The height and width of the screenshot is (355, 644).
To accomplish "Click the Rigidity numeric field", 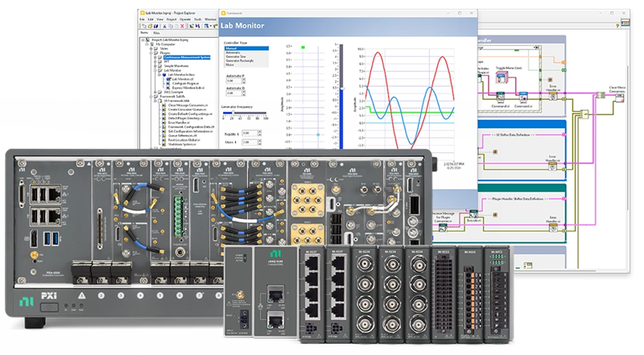I will pyautogui.click(x=250, y=133).
